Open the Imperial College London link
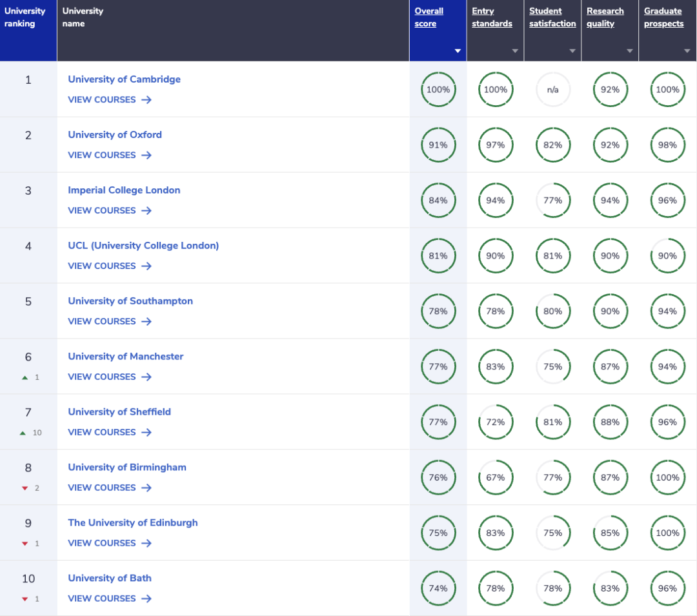 pyautogui.click(x=124, y=190)
